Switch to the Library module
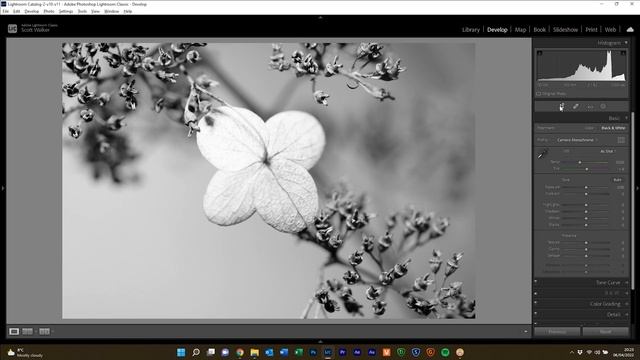Viewport: 640px width, 360px height. 471,30
